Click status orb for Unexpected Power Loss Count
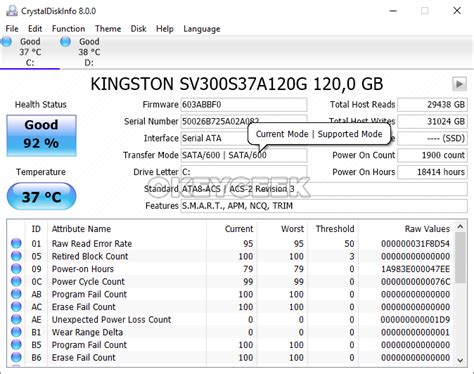The width and height of the screenshot is (474, 374). tap(16, 319)
